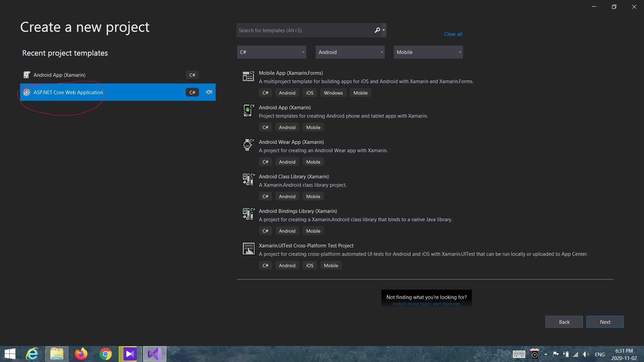Open the Mobile project type dropdown
644x362 pixels.
(428, 52)
